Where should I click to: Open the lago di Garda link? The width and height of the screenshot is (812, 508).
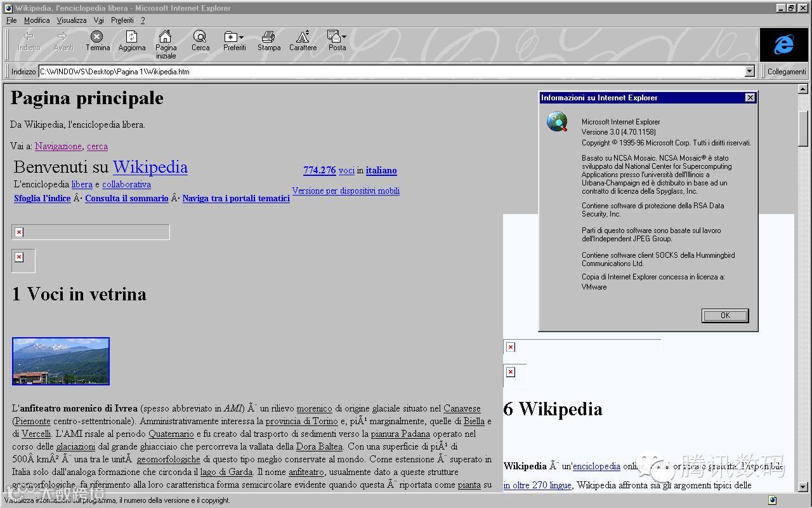point(226,472)
